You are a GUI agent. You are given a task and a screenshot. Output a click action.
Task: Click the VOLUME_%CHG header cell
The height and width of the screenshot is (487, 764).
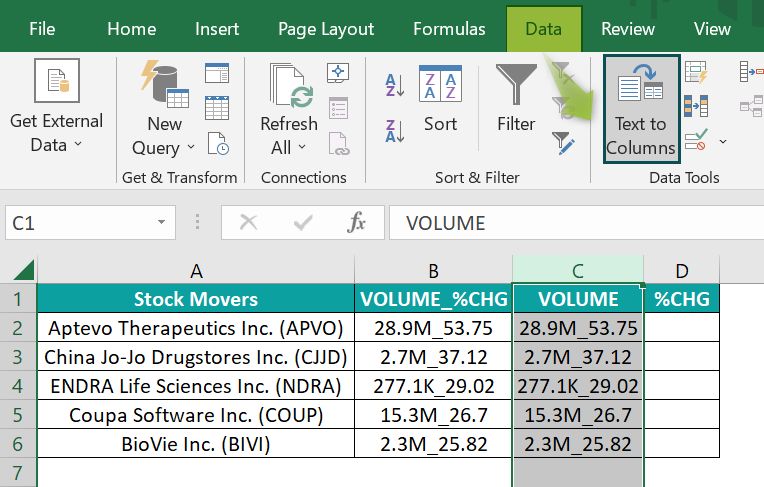click(x=434, y=299)
